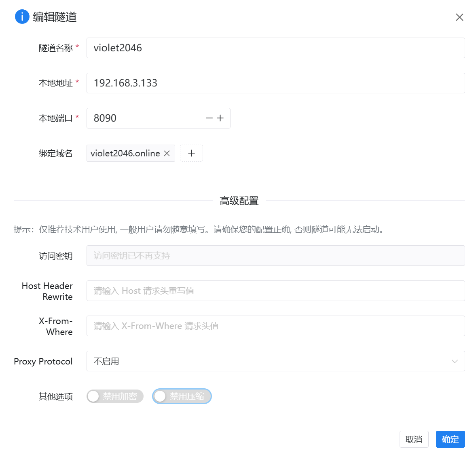476x457 pixels.
Task: Click the blue info icon beside 编辑隧道
Action: click(22, 17)
